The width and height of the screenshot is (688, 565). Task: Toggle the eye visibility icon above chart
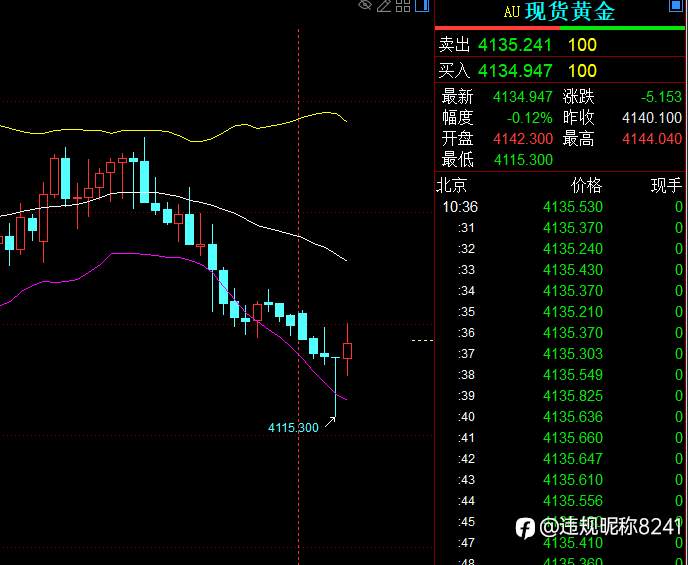[365, 5]
